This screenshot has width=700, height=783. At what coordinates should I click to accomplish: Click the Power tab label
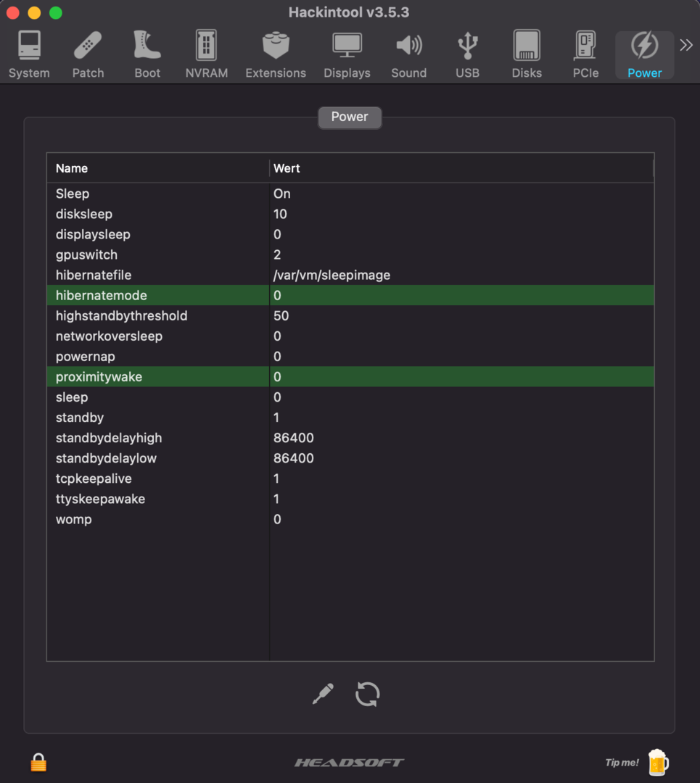(350, 117)
